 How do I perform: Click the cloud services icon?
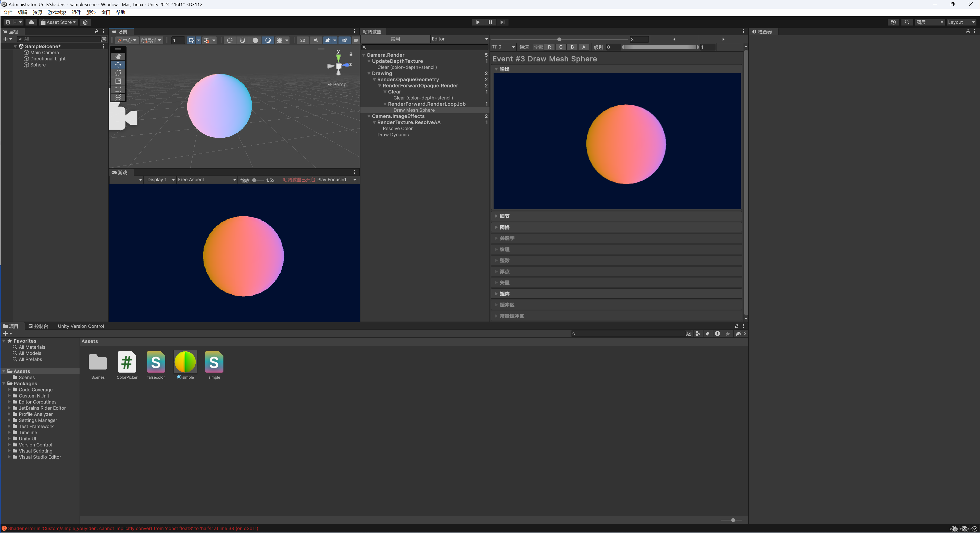click(x=31, y=22)
